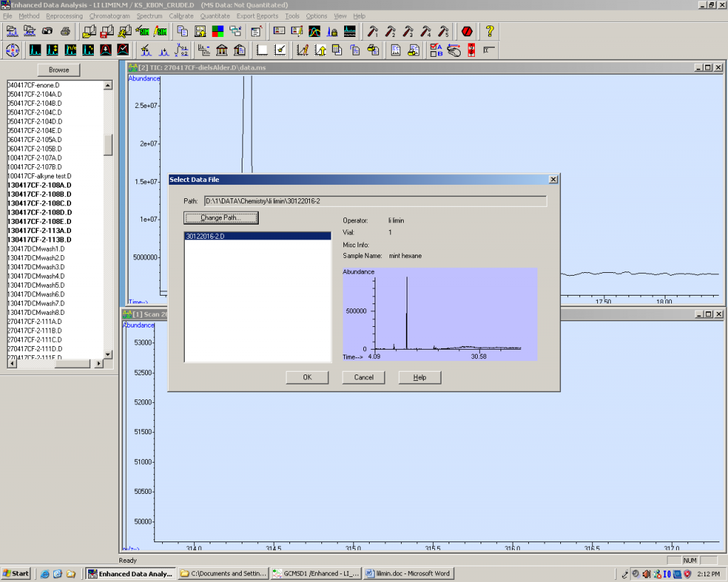Click the red floppy disk save method icon
Screen dimensions: 728x582
click(107, 31)
